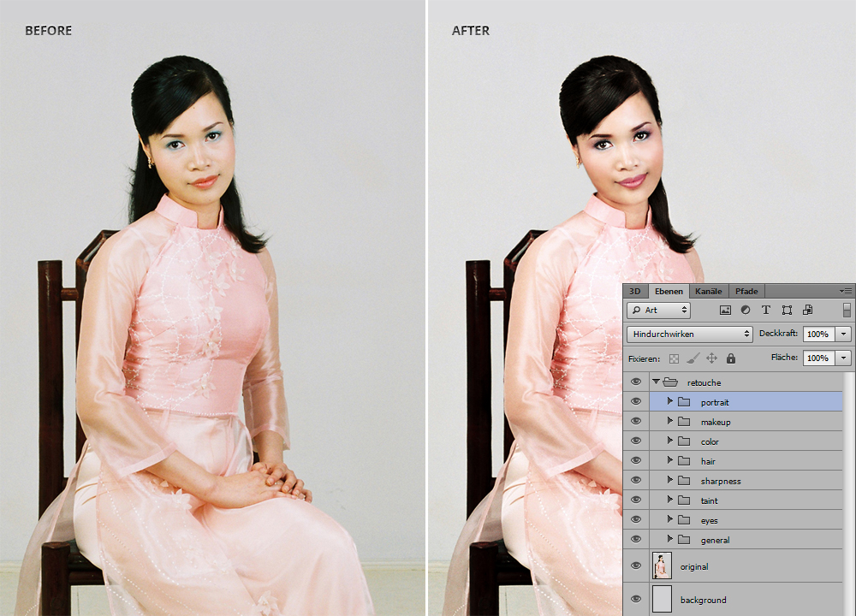Lock image pixels brush icon
856x616 pixels.
tap(693, 358)
